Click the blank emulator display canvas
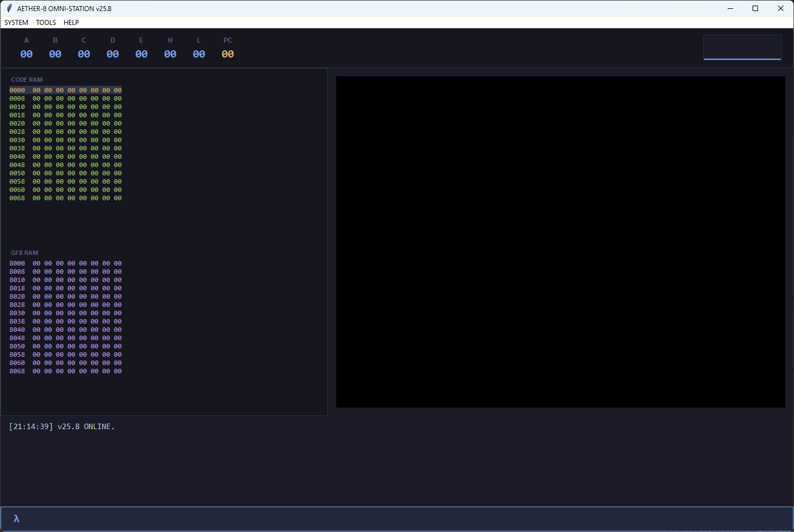This screenshot has width=794, height=532. (x=560, y=242)
